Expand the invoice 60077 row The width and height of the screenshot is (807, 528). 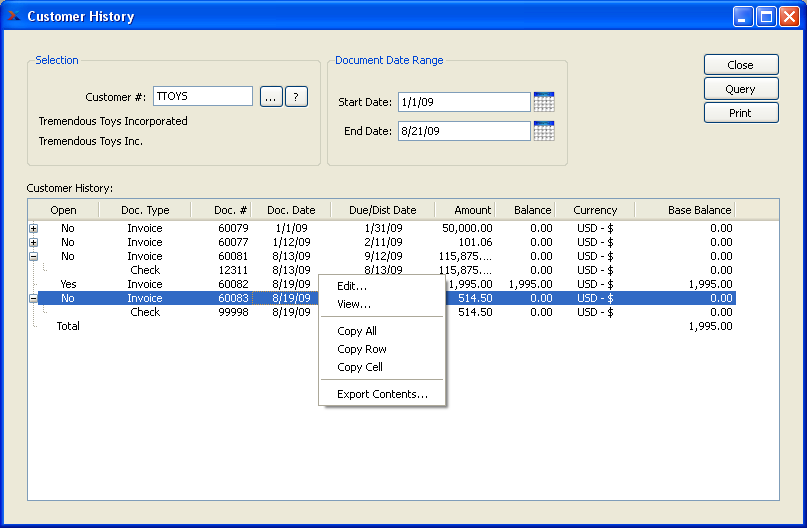coord(33,242)
